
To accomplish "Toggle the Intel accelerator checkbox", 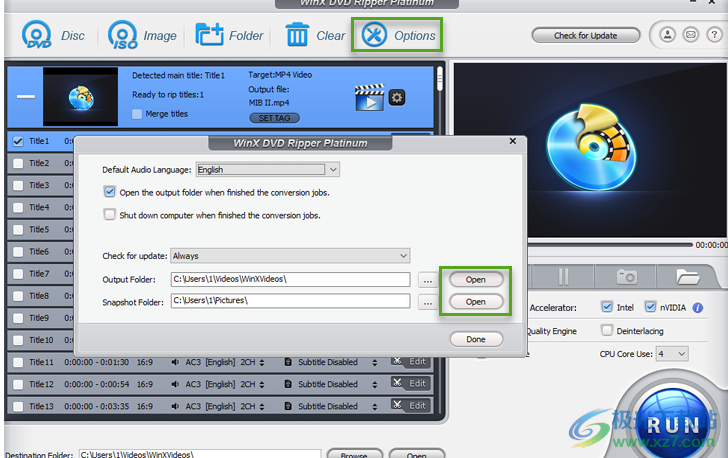I will pos(607,307).
